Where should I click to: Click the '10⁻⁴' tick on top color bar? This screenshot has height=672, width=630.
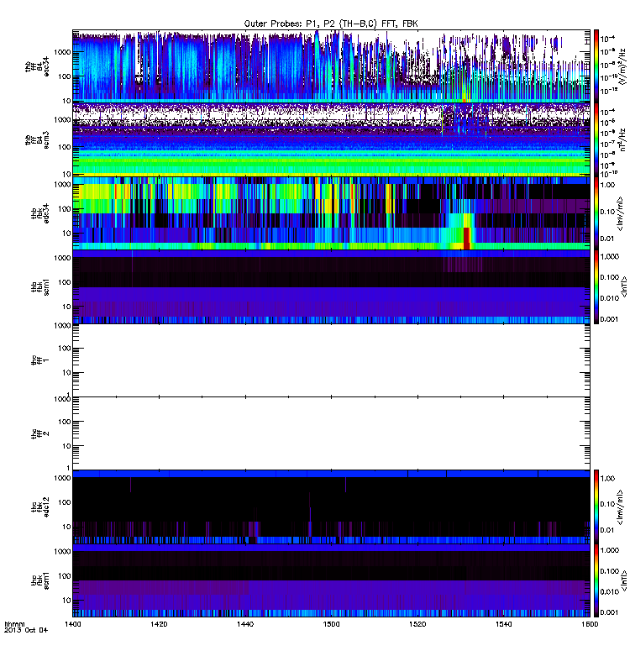[x=607, y=39]
